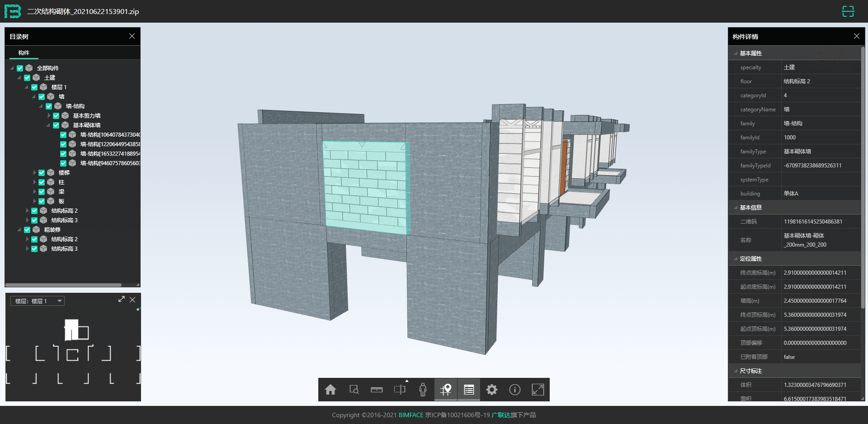Uncheck the 柱 checkbox
This screenshot has width=868, height=424.
[42, 182]
